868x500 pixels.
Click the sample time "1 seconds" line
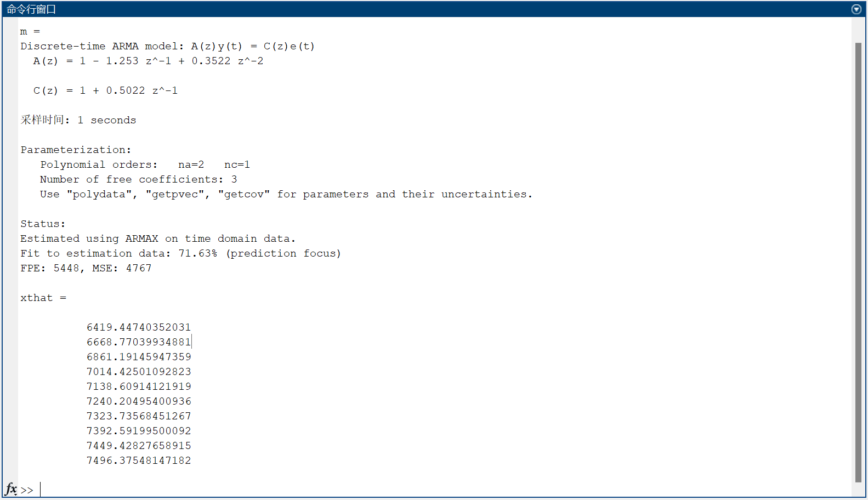tap(78, 120)
